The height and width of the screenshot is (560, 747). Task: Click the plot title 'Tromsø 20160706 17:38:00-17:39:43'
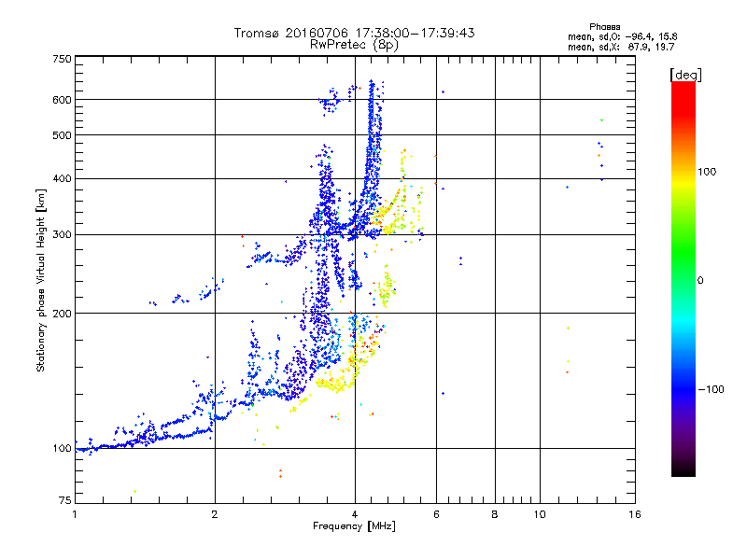click(354, 33)
